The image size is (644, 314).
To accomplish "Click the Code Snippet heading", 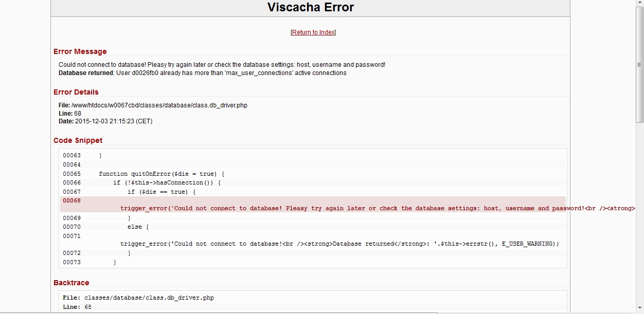I will click(x=78, y=140).
